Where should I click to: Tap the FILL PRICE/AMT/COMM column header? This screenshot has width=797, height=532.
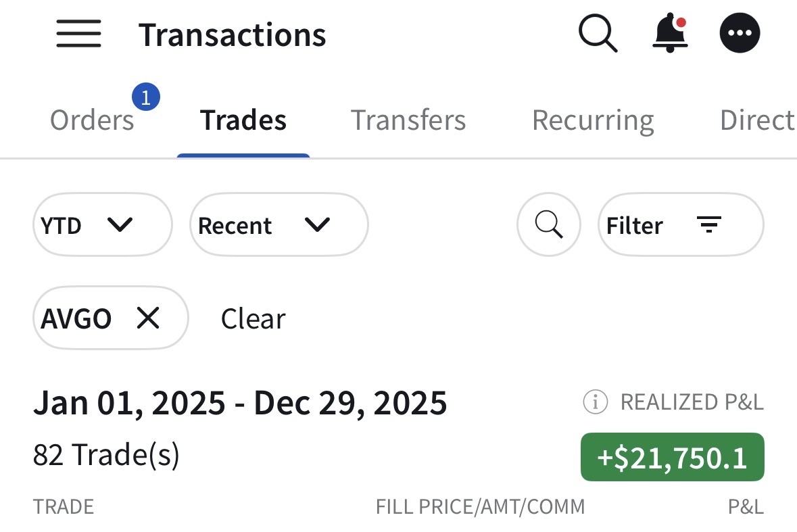[480, 506]
